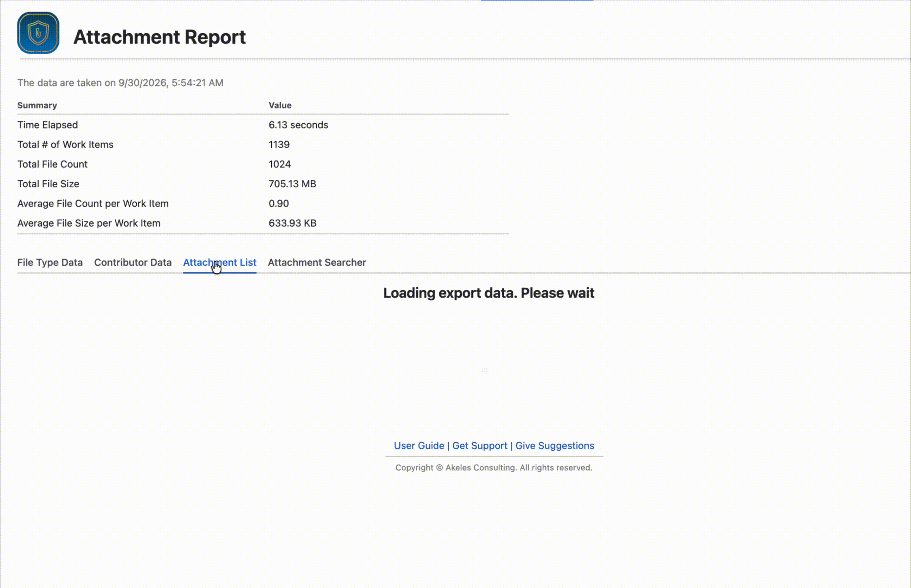Click the Value column header
The width and height of the screenshot is (911, 588).
280,105
